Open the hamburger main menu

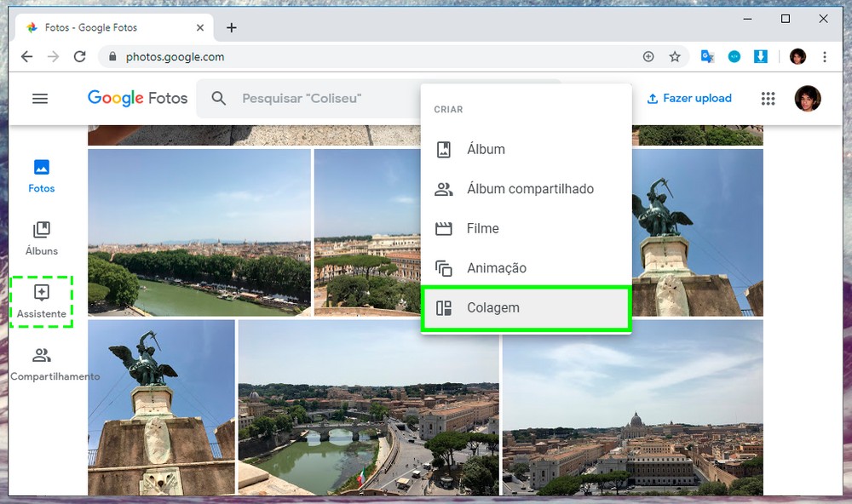pyautogui.click(x=40, y=98)
